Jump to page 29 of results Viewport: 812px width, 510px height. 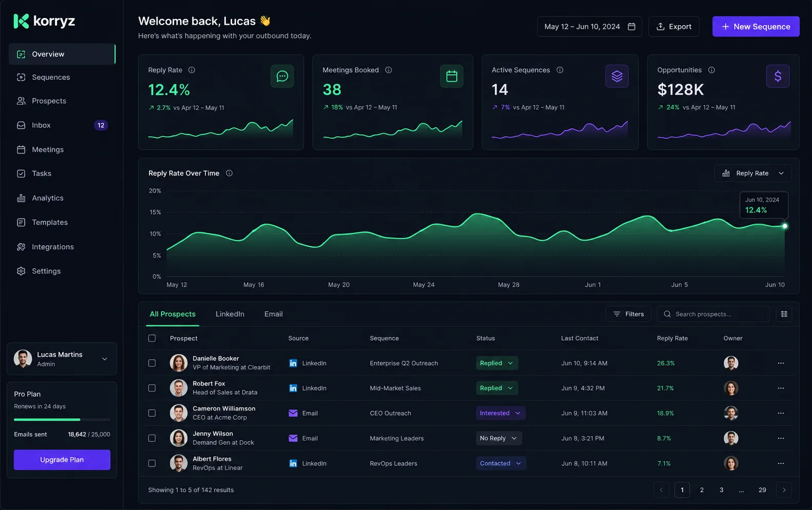pyautogui.click(x=762, y=490)
